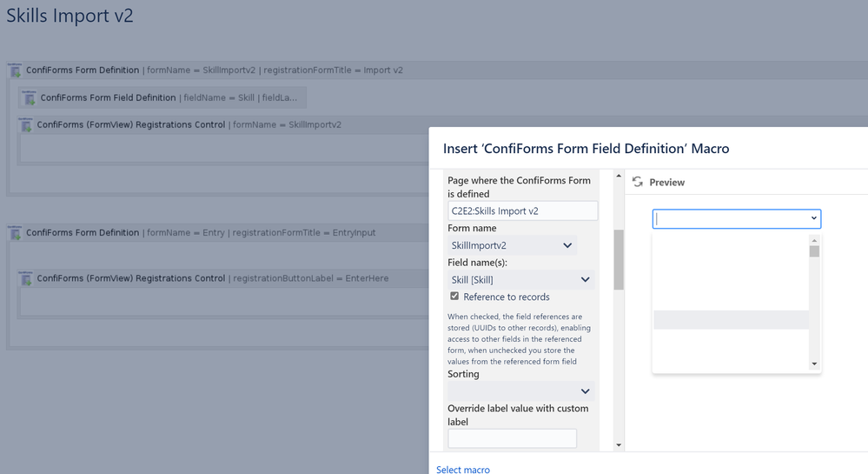Open the Sorting dropdown

coord(521,391)
